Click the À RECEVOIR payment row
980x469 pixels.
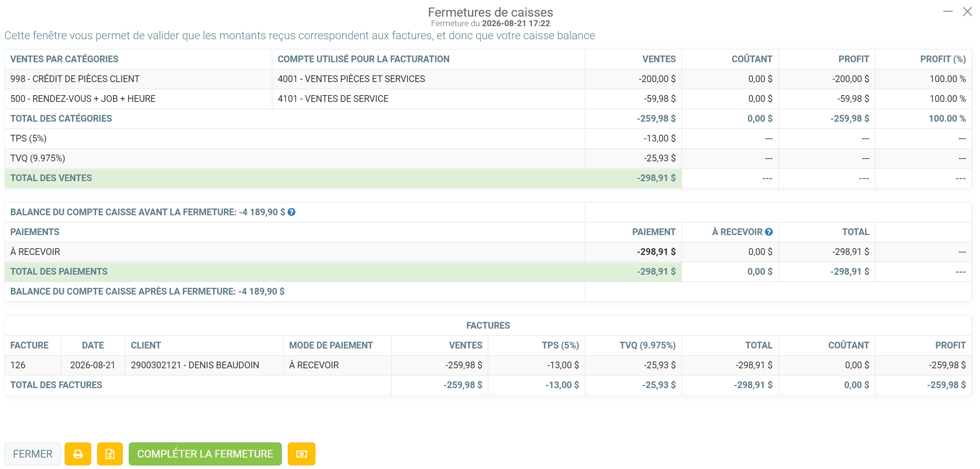488,252
